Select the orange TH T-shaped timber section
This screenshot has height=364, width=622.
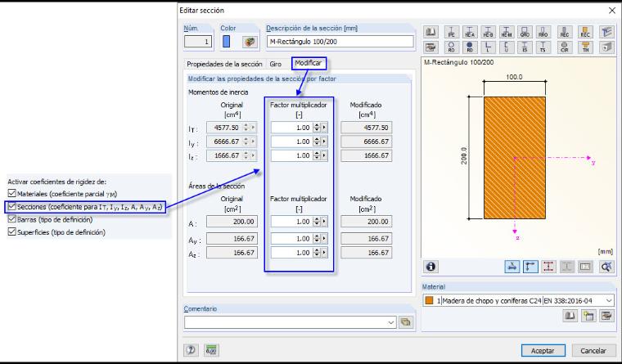click(585, 47)
